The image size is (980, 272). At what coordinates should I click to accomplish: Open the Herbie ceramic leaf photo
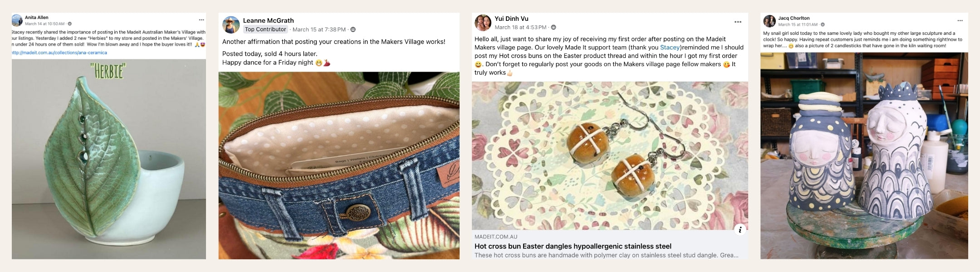coord(109,159)
